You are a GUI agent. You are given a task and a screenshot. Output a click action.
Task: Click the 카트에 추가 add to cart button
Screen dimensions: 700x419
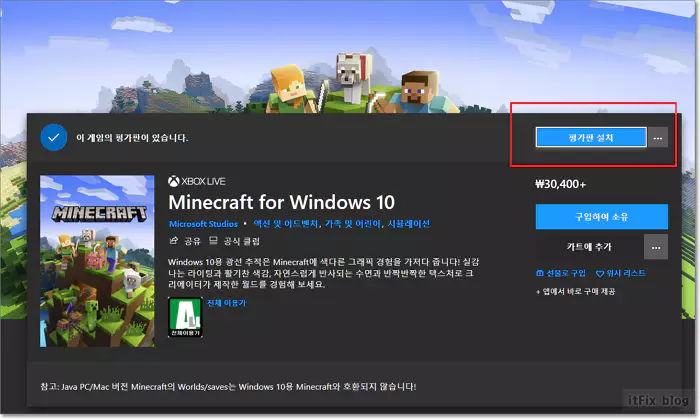589,247
